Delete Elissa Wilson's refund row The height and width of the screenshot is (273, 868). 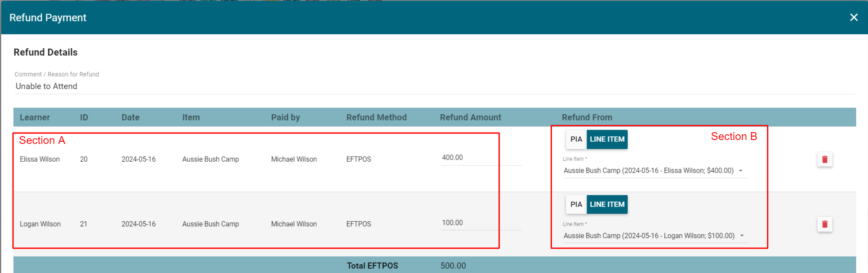click(x=824, y=160)
